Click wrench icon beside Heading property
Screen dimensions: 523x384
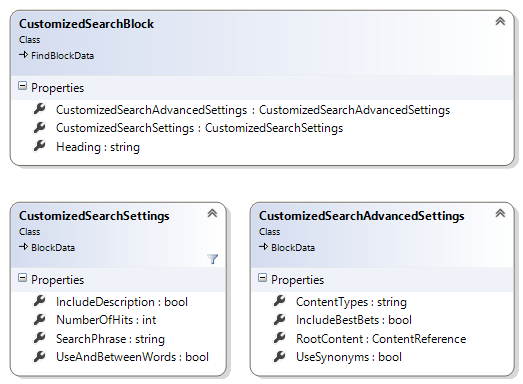(39, 146)
